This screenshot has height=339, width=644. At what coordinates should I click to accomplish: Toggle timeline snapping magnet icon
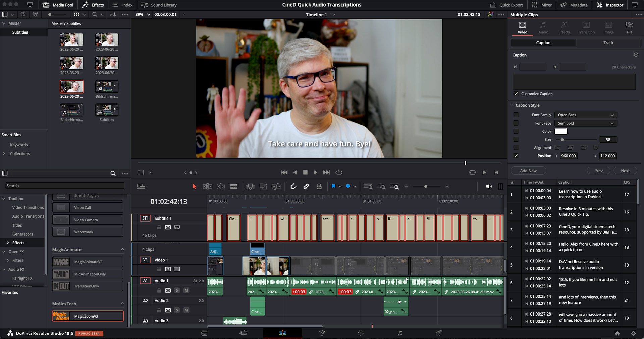point(293,186)
